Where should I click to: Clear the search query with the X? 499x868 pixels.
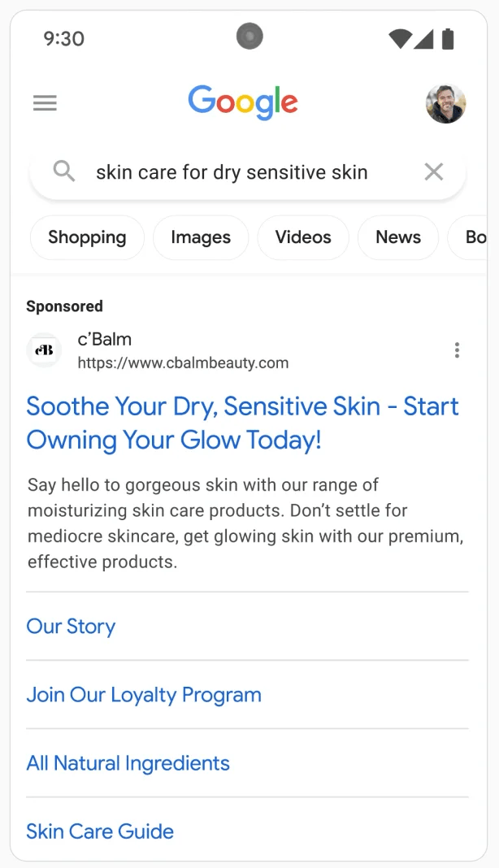pyautogui.click(x=433, y=171)
